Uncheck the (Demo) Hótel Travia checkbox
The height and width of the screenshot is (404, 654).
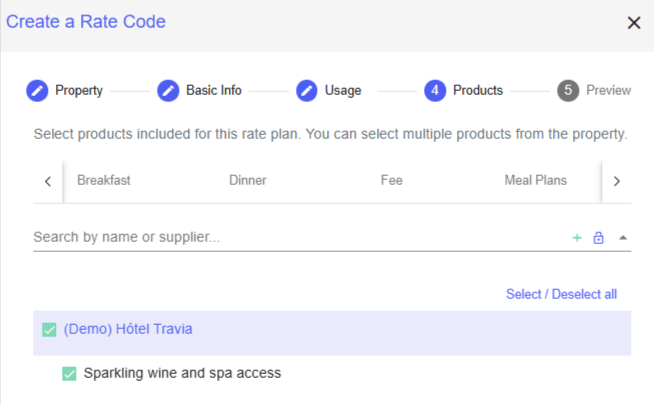coord(49,330)
